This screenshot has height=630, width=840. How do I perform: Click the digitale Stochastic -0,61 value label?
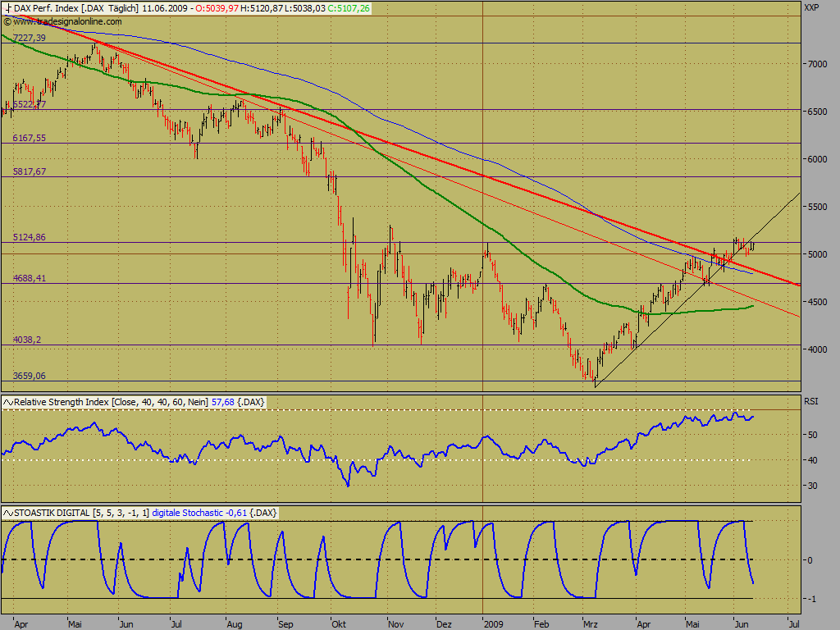199,514
